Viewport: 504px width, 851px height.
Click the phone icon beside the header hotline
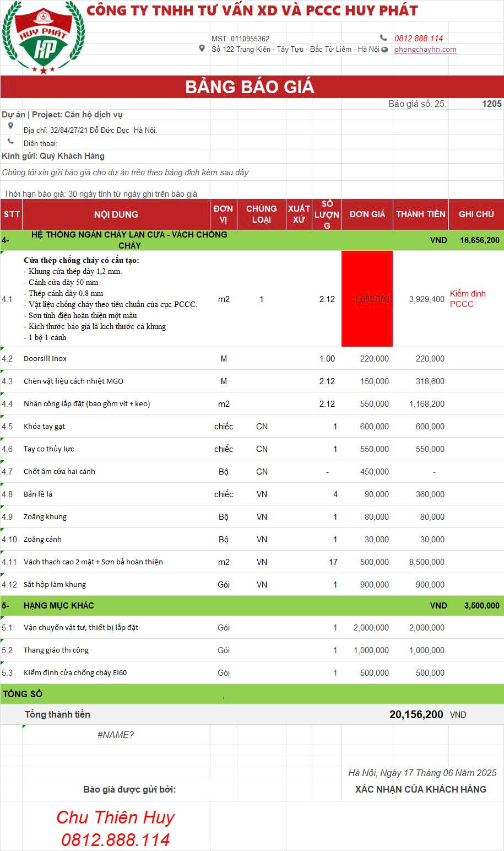pos(383,38)
